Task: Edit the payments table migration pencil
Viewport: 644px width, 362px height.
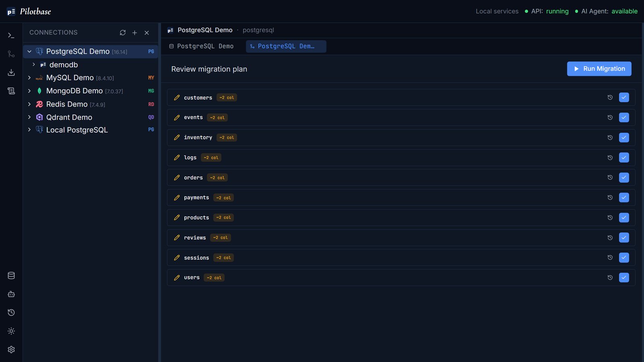Action: coord(177,197)
